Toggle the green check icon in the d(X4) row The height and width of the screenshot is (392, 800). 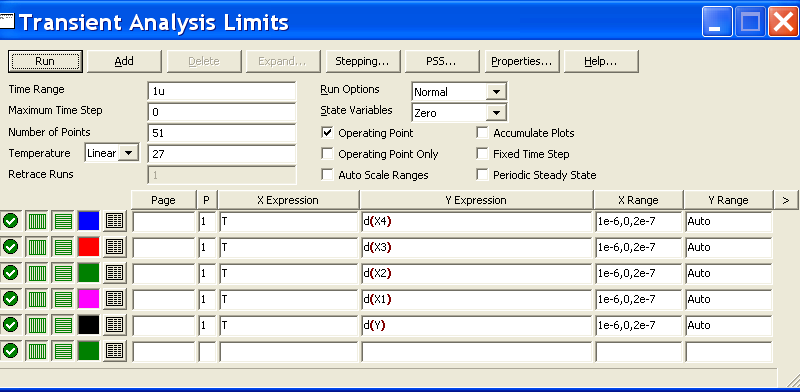(10, 221)
